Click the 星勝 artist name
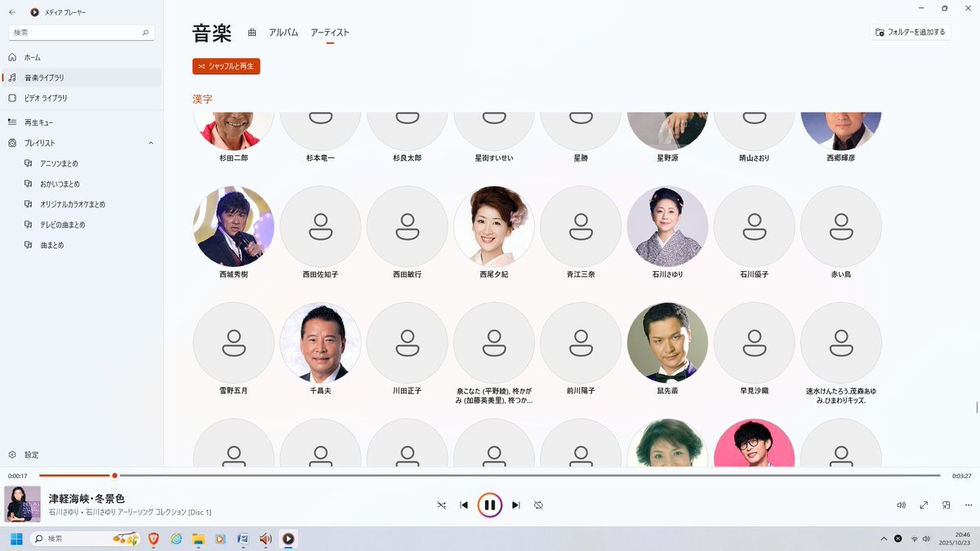 (581, 158)
